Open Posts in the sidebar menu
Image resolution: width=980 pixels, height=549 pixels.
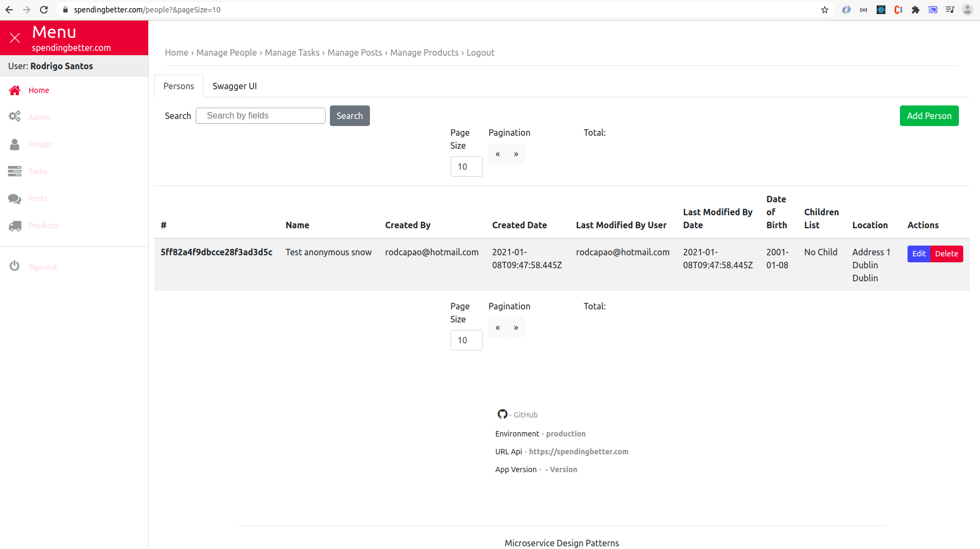click(38, 199)
